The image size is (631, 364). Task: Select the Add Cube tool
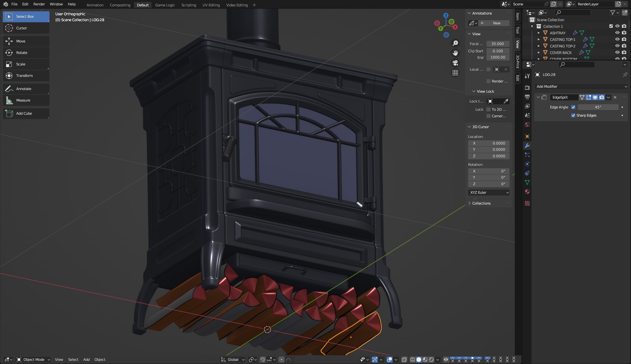26,113
